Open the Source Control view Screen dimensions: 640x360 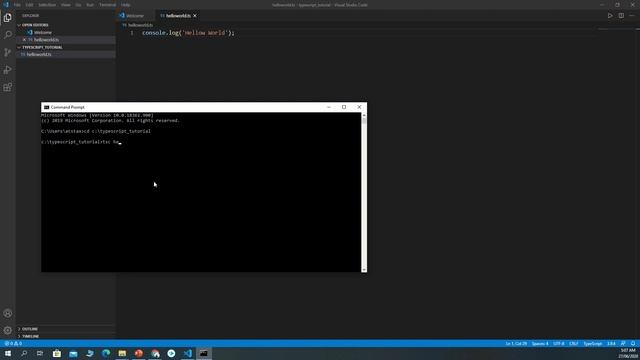point(7,52)
